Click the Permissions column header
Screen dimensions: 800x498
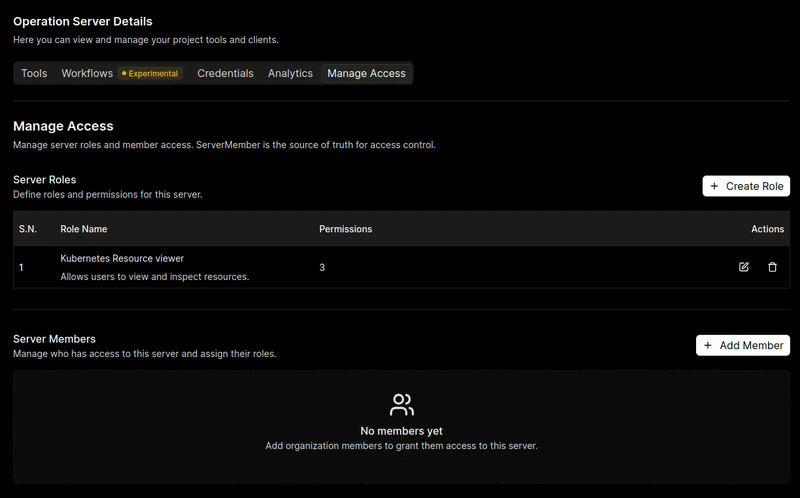click(x=345, y=229)
